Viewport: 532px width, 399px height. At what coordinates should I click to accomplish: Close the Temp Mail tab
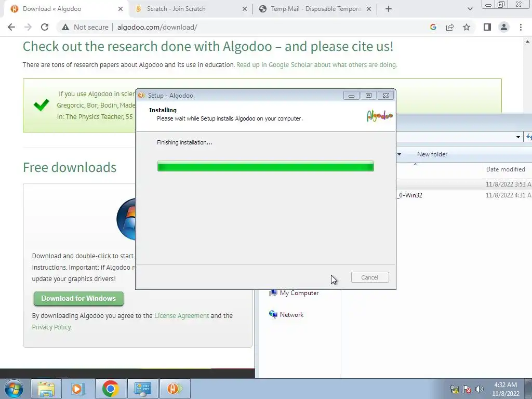click(369, 9)
